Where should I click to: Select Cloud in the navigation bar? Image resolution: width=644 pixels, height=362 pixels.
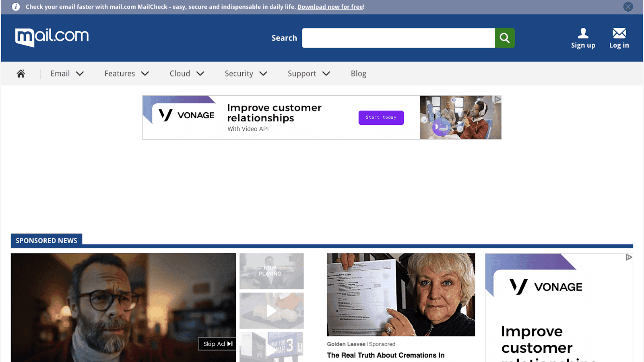(x=186, y=73)
